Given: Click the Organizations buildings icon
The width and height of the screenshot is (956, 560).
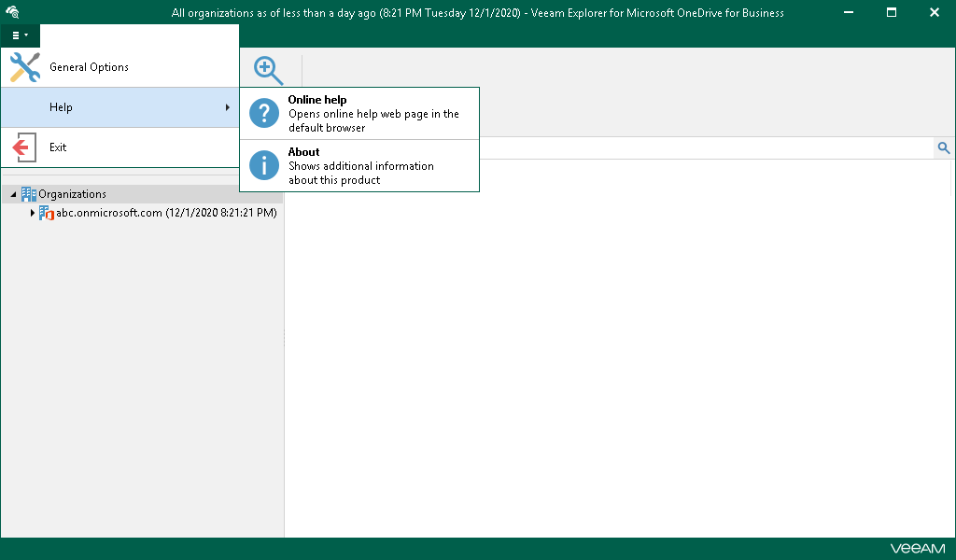Looking at the screenshot, I should pyautogui.click(x=29, y=194).
